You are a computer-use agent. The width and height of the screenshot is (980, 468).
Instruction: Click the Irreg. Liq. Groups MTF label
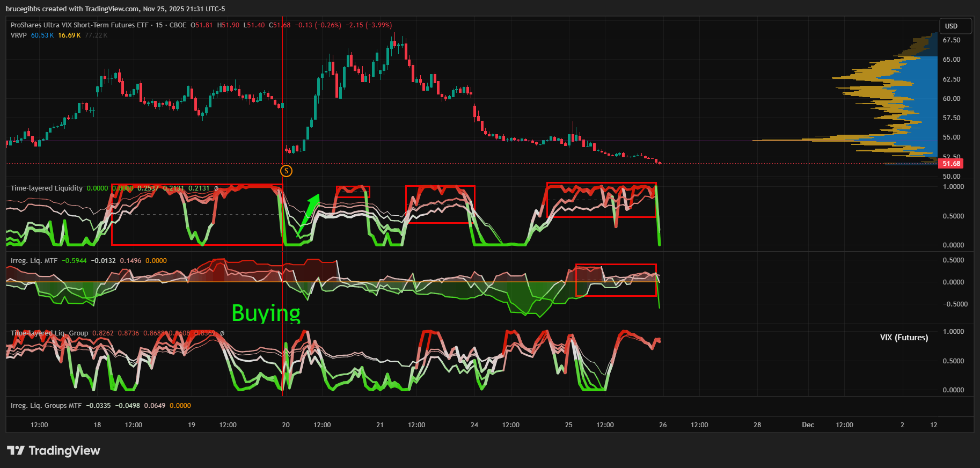pos(46,406)
